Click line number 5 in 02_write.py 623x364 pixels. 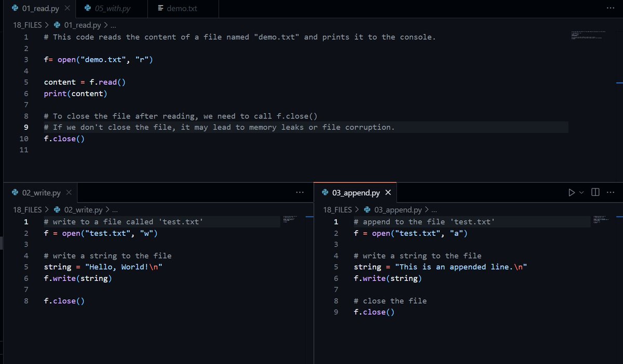click(26, 267)
